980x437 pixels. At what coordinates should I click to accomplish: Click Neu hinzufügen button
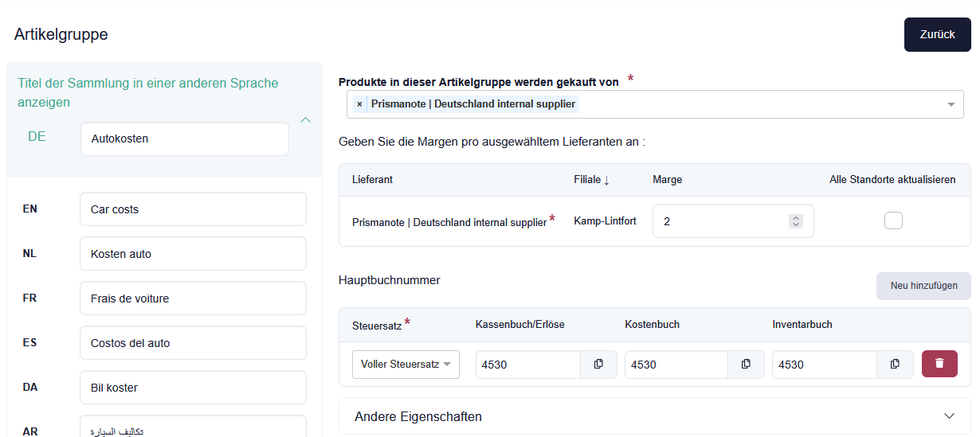tap(923, 286)
